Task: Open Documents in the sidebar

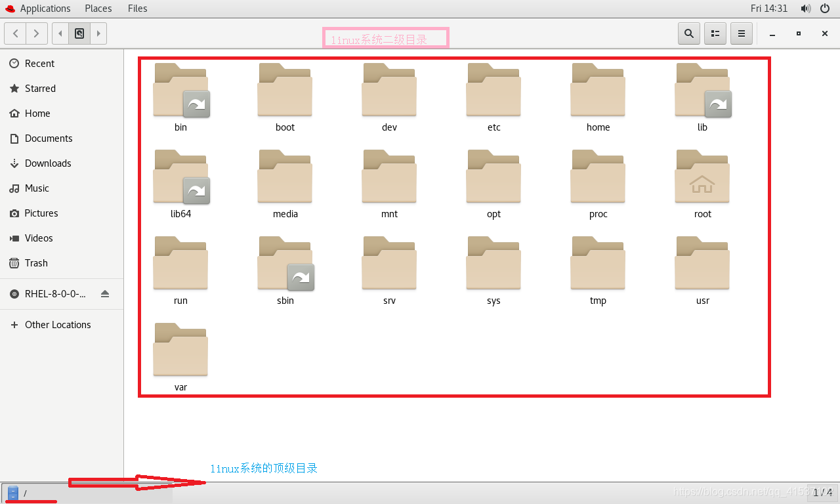Action: point(62,138)
